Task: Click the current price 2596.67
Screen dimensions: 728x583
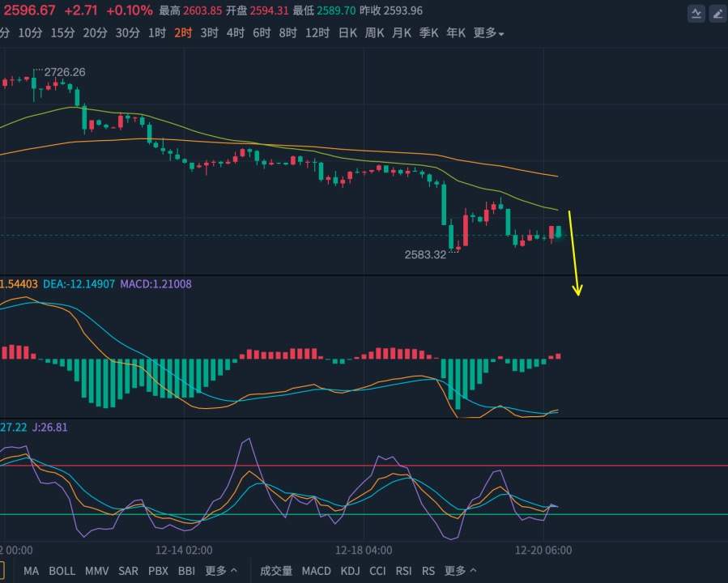Action: (29, 11)
